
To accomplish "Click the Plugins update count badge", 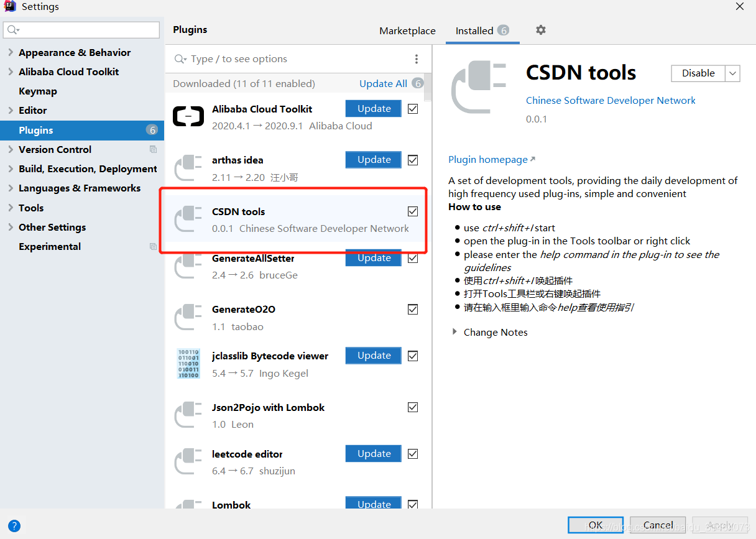I will [152, 130].
